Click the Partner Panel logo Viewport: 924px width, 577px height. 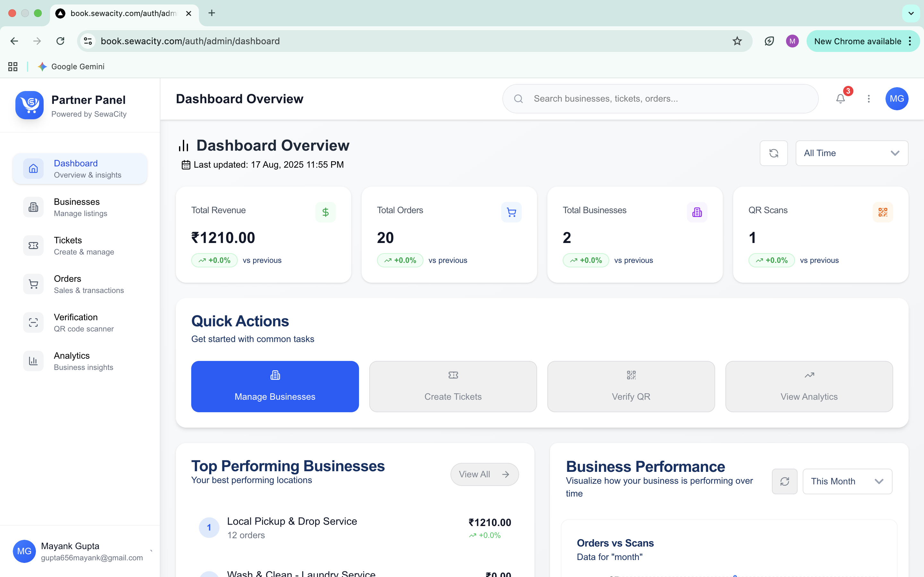click(x=30, y=105)
